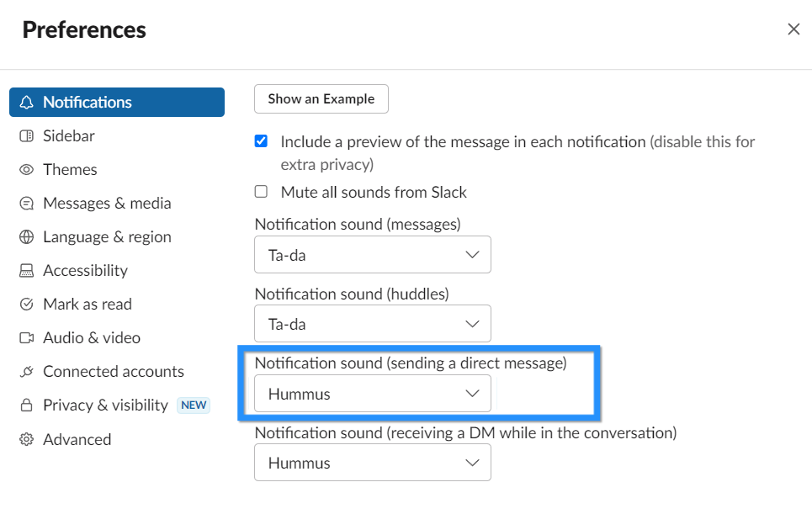Open the messages notification sound dropdown

tap(372, 254)
